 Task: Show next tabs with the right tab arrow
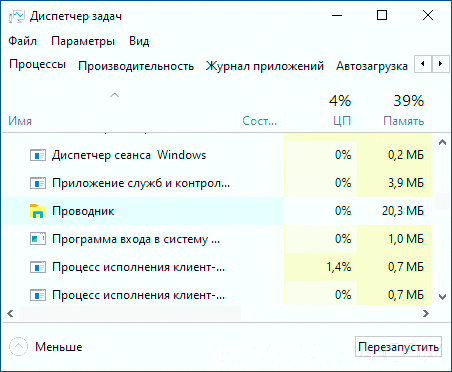coord(440,64)
